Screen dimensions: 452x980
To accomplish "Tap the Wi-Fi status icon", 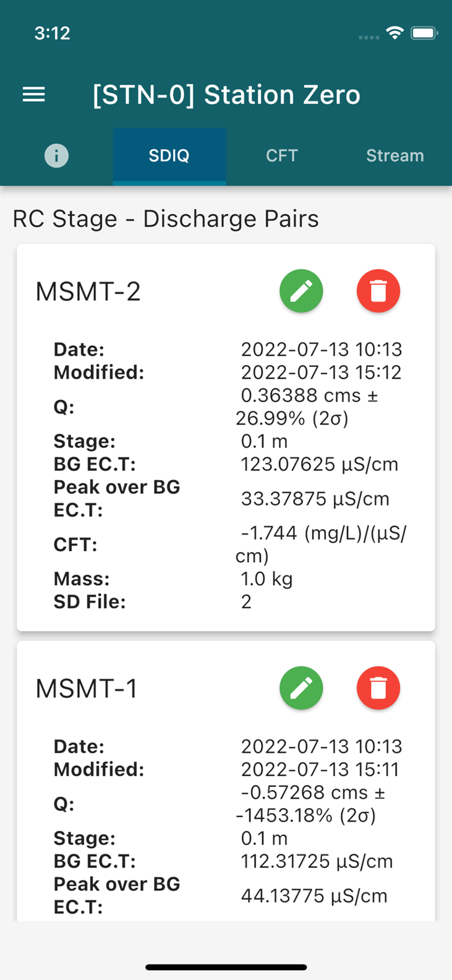I will [x=394, y=33].
